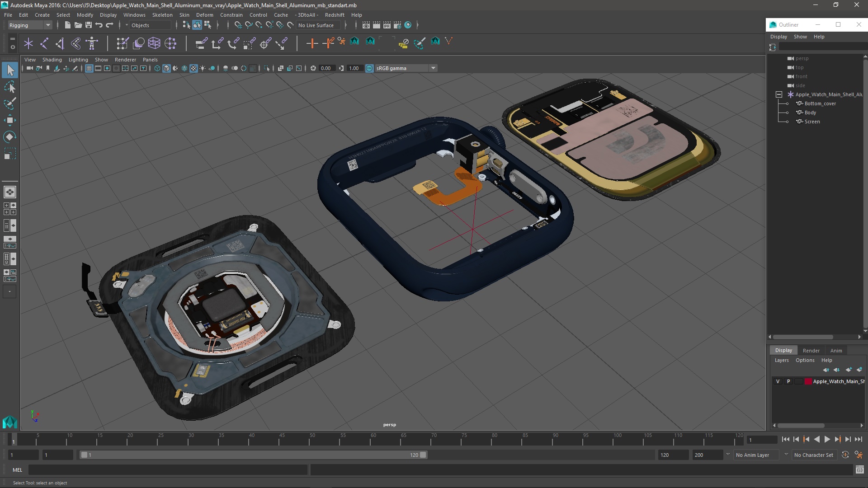Expand the Bottom_cover object hierarchy
The width and height of the screenshot is (868, 488).
[788, 103]
